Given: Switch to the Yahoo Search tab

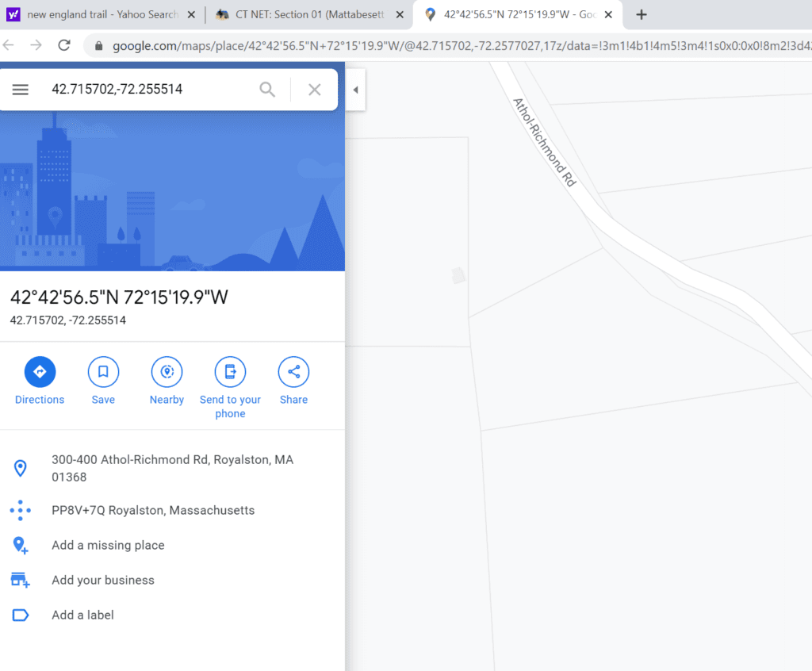Looking at the screenshot, I should 99,14.
